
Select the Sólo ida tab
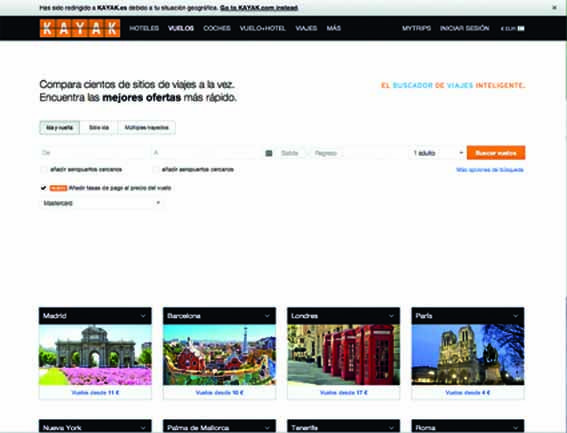(x=99, y=128)
